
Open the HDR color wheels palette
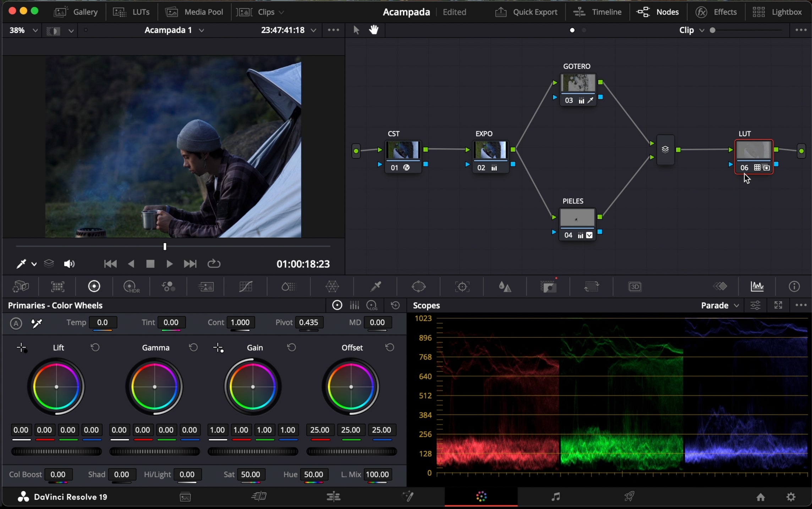pyautogui.click(x=131, y=286)
